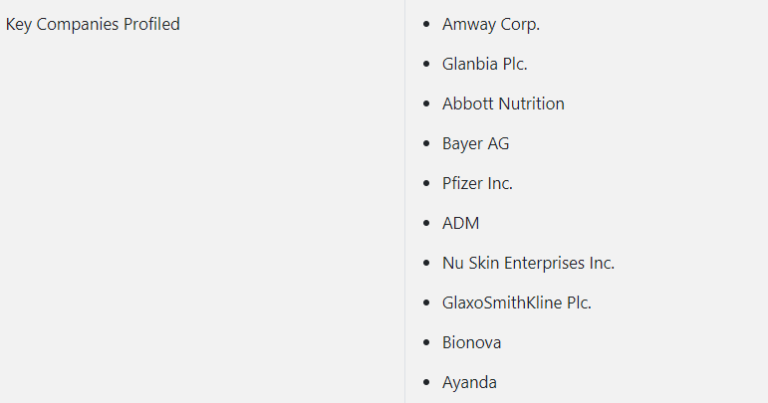This screenshot has width=768, height=403.
Task: Select ADM from the company list
Action: click(x=460, y=223)
